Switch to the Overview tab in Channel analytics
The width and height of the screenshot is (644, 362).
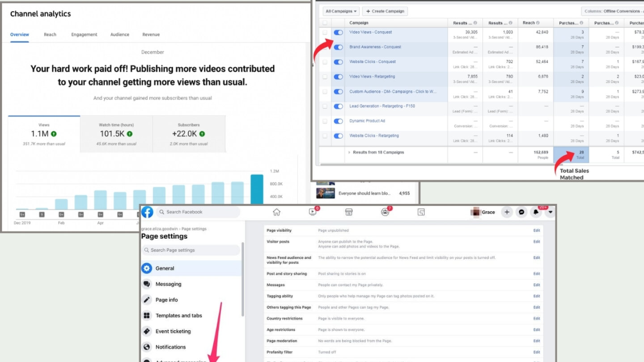20,34
